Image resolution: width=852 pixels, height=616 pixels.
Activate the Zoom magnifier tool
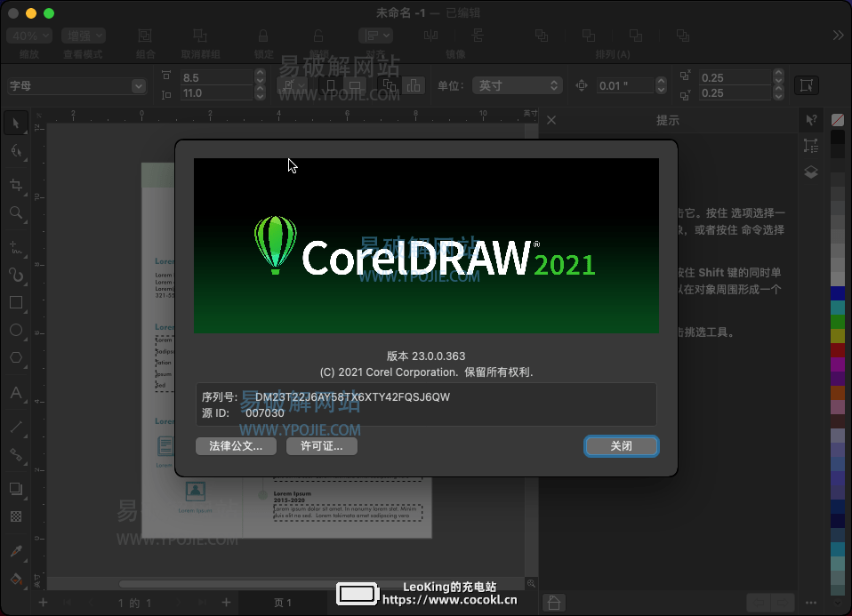click(16, 212)
